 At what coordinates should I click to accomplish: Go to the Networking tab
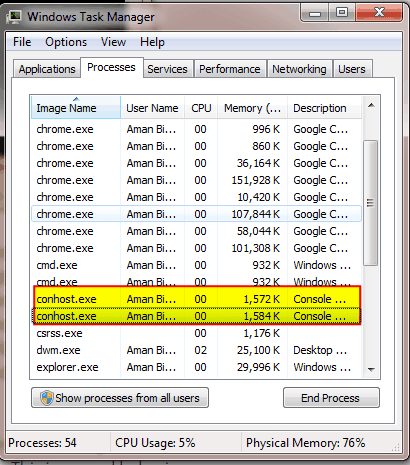click(x=299, y=69)
